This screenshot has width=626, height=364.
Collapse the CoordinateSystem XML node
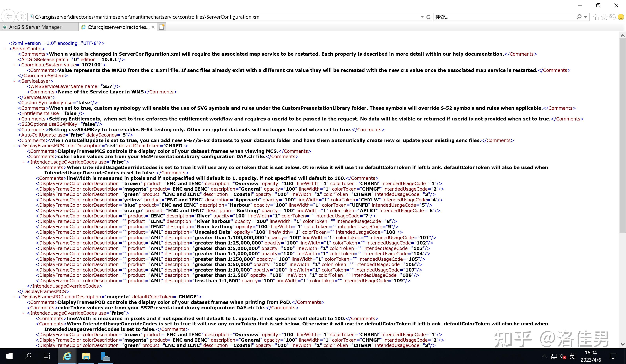coord(14,65)
